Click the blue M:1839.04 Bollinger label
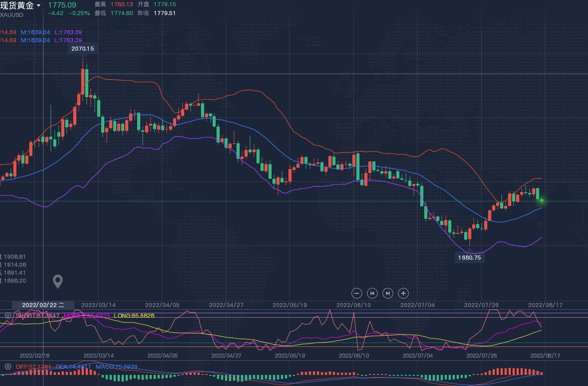588x386 pixels. 35,32
